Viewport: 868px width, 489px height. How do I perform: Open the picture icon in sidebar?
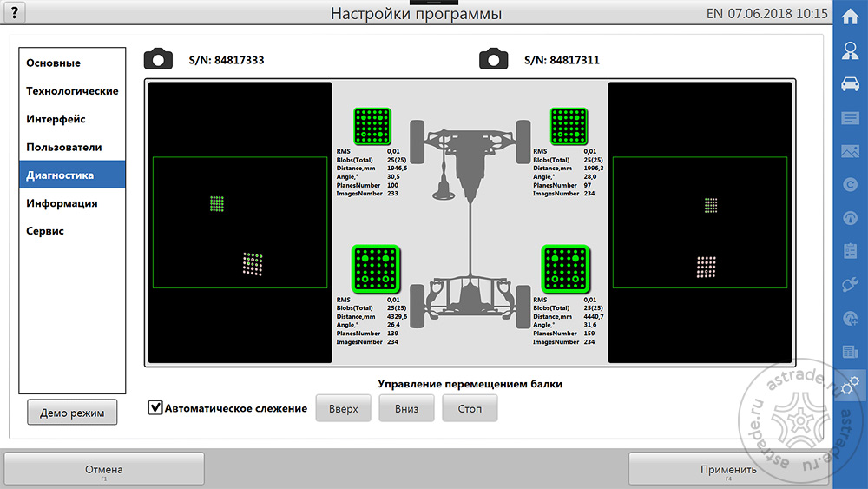851,151
